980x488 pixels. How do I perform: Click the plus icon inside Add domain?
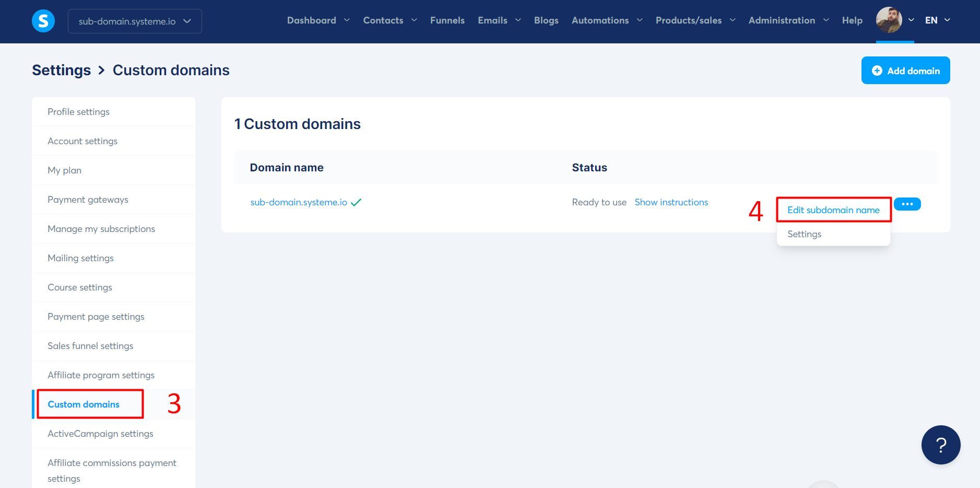(877, 70)
